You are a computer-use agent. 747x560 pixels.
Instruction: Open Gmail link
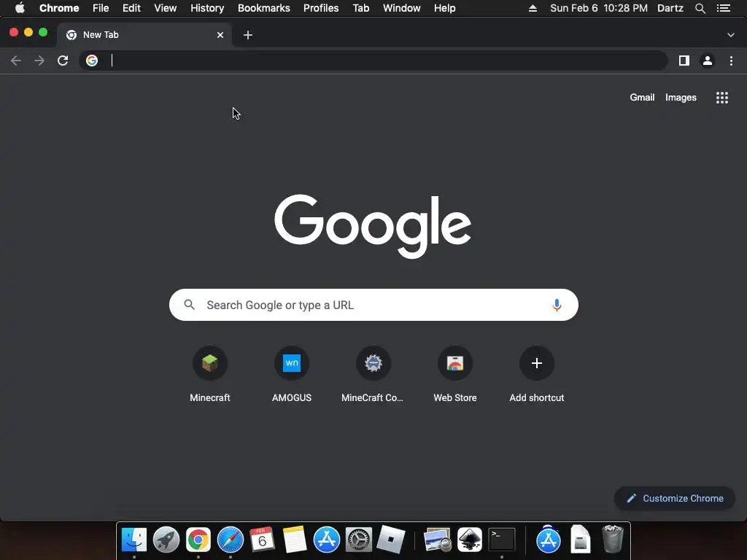click(642, 97)
